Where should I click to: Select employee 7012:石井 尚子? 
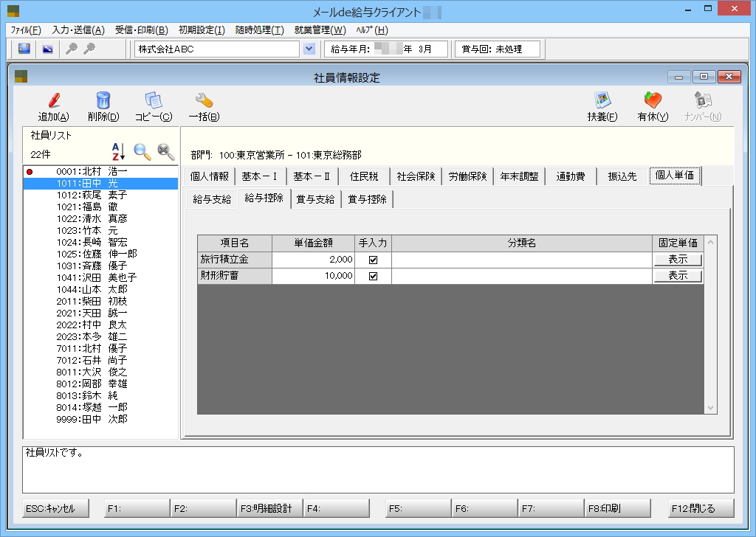click(100, 360)
